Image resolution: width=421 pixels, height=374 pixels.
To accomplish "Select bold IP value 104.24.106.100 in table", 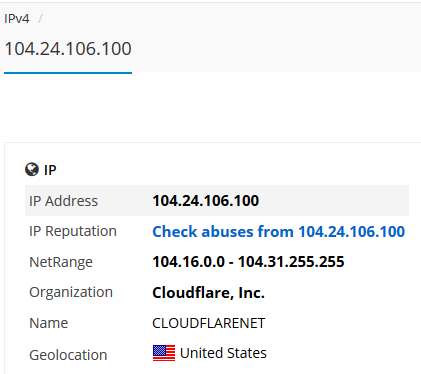I will click(x=206, y=201).
